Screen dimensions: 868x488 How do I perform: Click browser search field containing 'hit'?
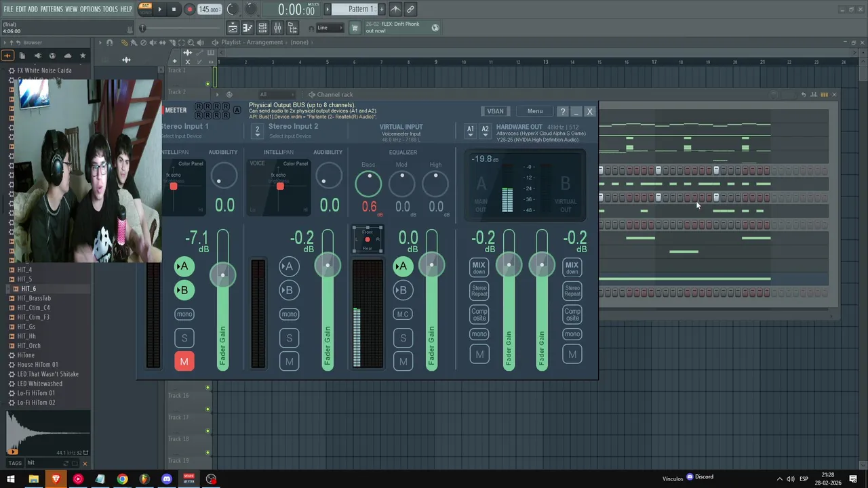coord(52,464)
